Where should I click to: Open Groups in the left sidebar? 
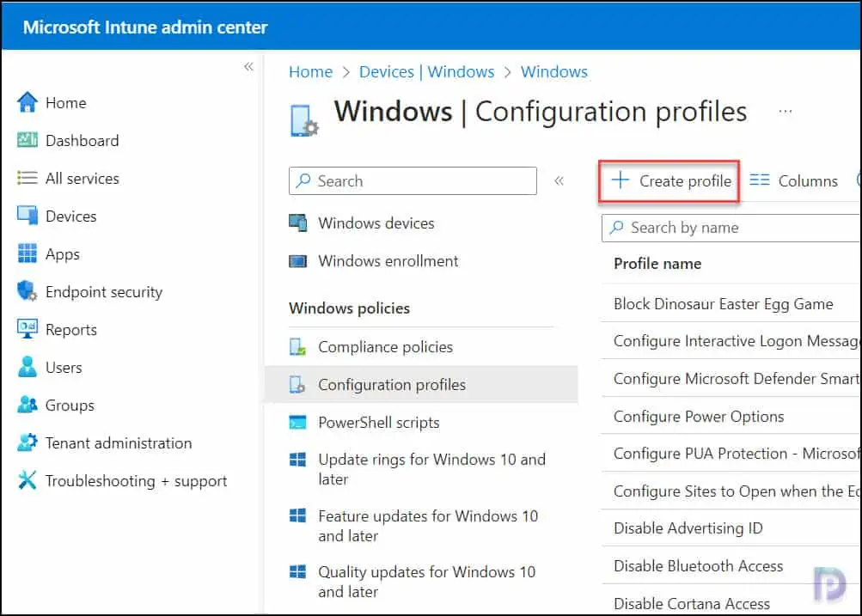click(x=70, y=406)
